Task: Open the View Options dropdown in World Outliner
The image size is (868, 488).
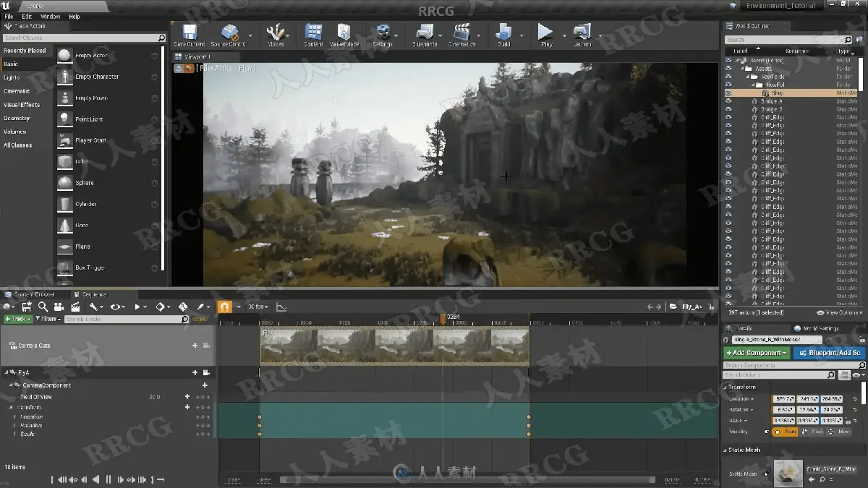Action: 839,312
